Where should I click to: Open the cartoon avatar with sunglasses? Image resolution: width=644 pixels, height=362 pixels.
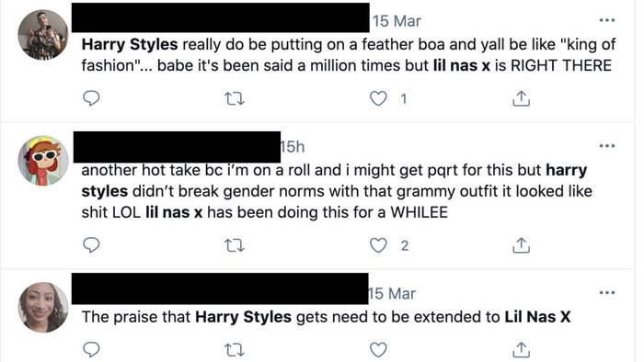[x=43, y=161]
